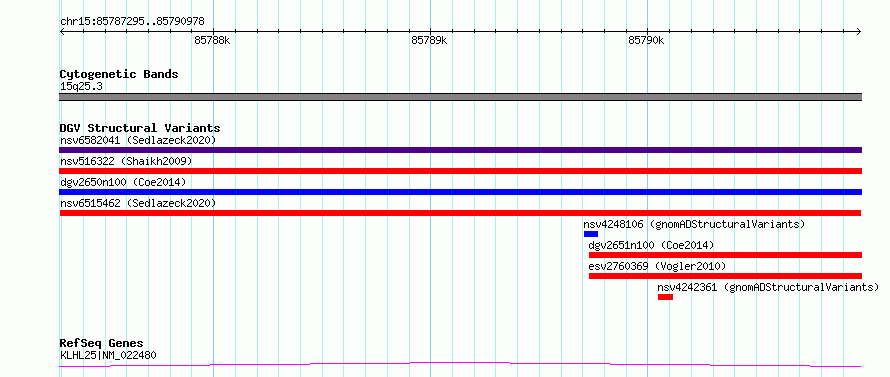The height and width of the screenshot is (377, 890).
Task: Open the nsv6515462 (Sedlazeck2020) label
Action: 138,203
